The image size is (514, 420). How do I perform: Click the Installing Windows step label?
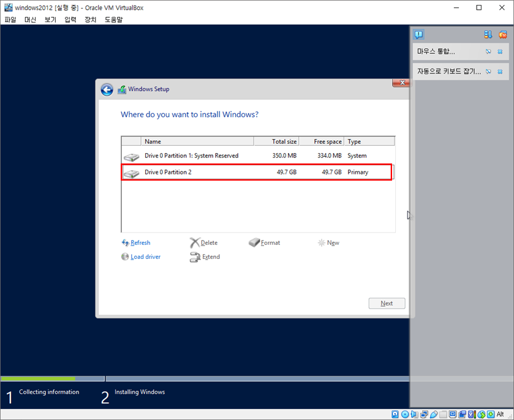140,392
